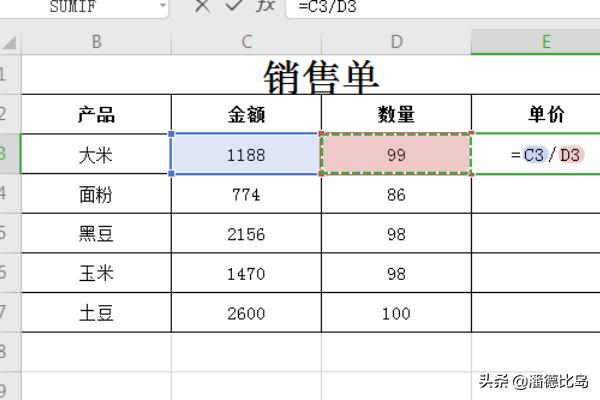Select the 土豆 product cell

click(96, 313)
